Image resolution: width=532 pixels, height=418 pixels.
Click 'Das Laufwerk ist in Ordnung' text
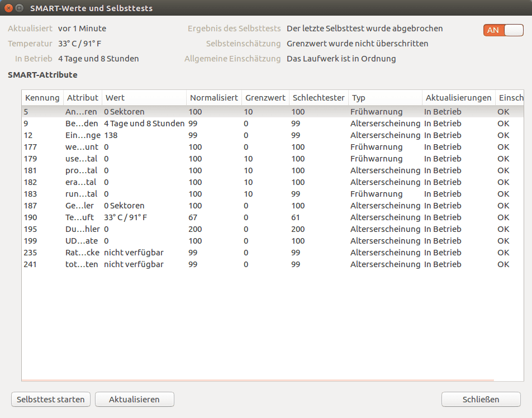click(x=341, y=59)
